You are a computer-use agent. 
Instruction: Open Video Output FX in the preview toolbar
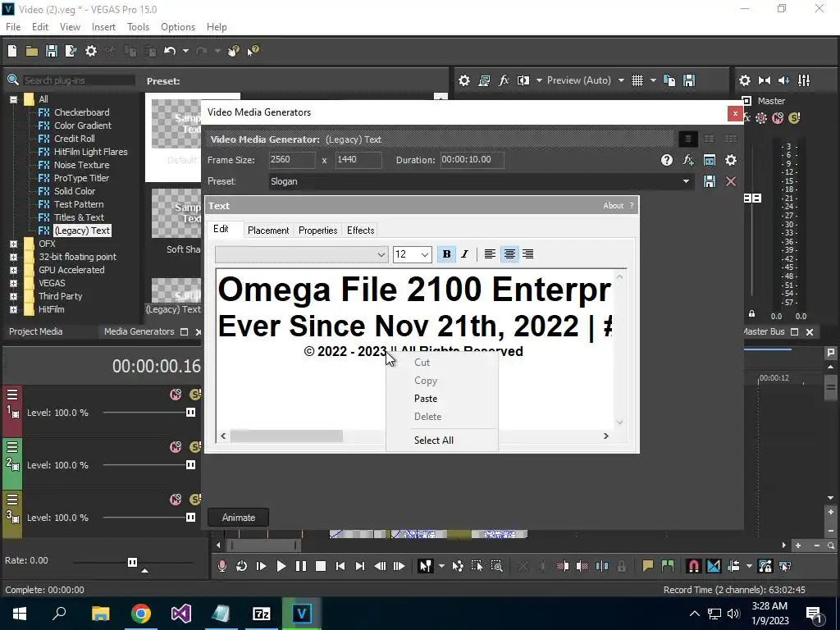[504, 80]
